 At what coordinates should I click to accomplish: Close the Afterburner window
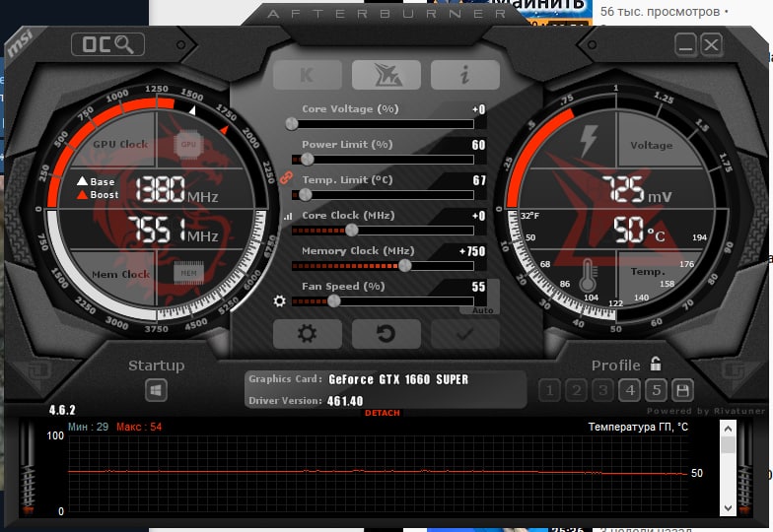[x=712, y=44]
